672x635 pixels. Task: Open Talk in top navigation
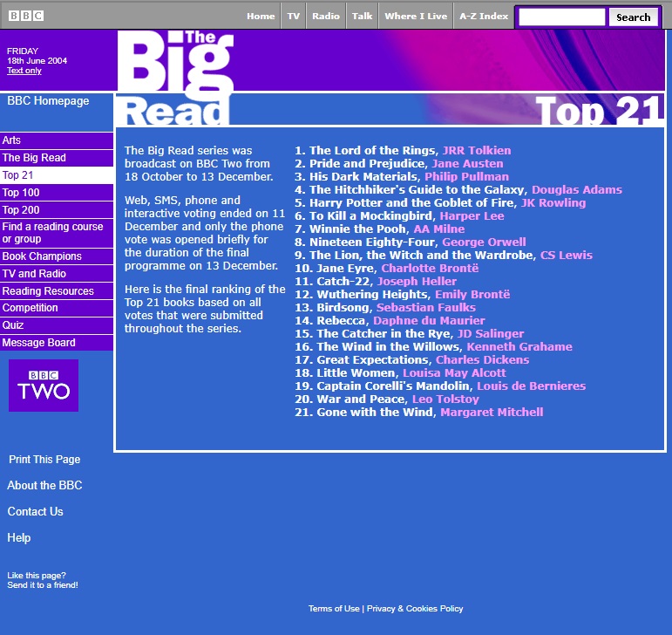[362, 17]
